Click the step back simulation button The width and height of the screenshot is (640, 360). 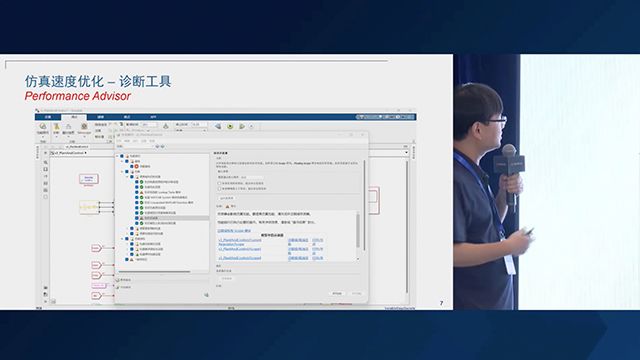click(x=218, y=127)
